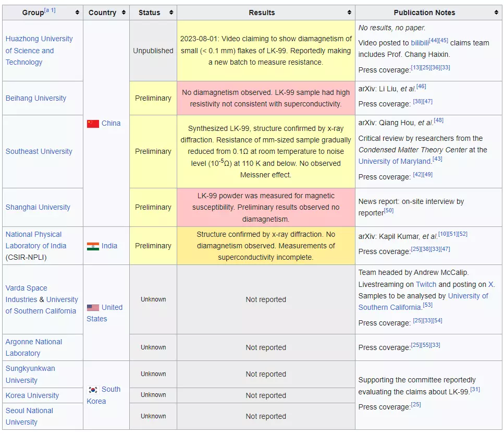Image resolution: width=504 pixels, height=434 pixels.
Task: Sort table by Results column arrows
Action: pyautogui.click(x=349, y=13)
